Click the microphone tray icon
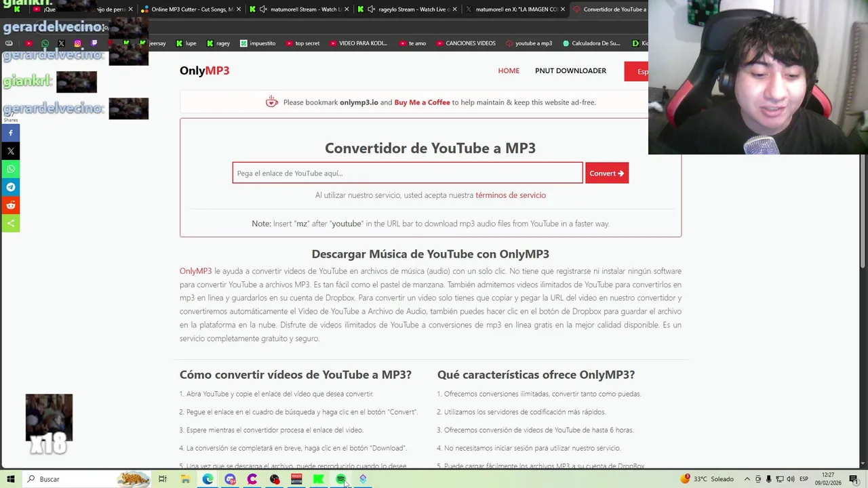868x488 pixels. coord(768,479)
